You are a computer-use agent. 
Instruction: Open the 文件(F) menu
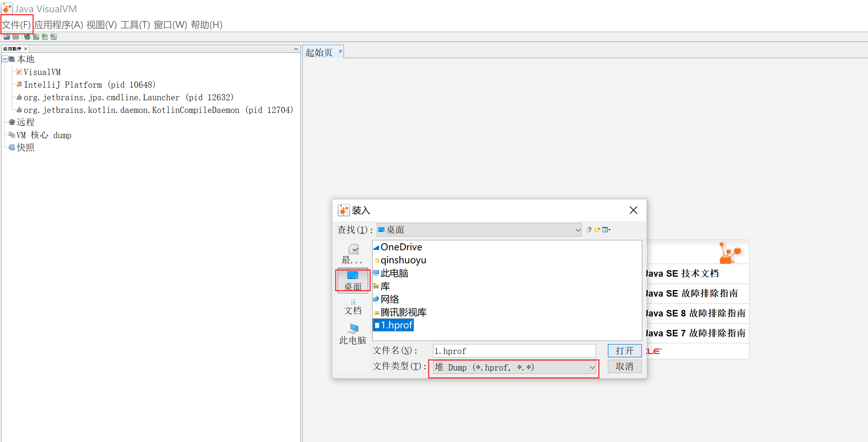pyautogui.click(x=16, y=25)
